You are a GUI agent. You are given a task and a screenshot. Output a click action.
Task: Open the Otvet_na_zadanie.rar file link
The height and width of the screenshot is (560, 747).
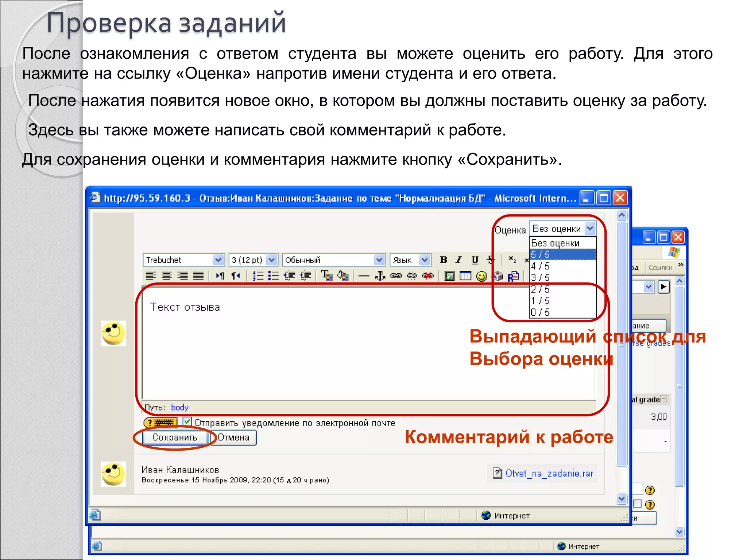pyautogui.click(x=549, y=473)
